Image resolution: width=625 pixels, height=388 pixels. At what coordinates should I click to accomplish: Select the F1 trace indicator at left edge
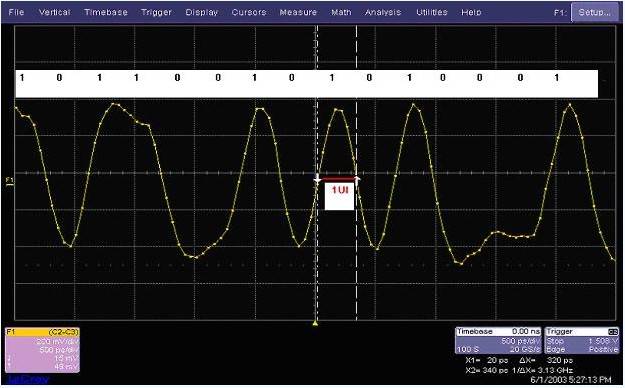click(10, 182)
